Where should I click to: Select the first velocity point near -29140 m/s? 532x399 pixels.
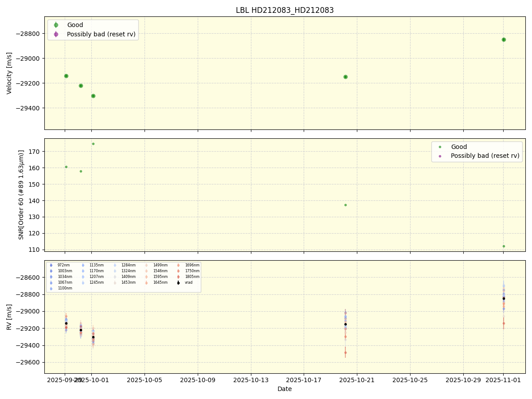(66, 76)
